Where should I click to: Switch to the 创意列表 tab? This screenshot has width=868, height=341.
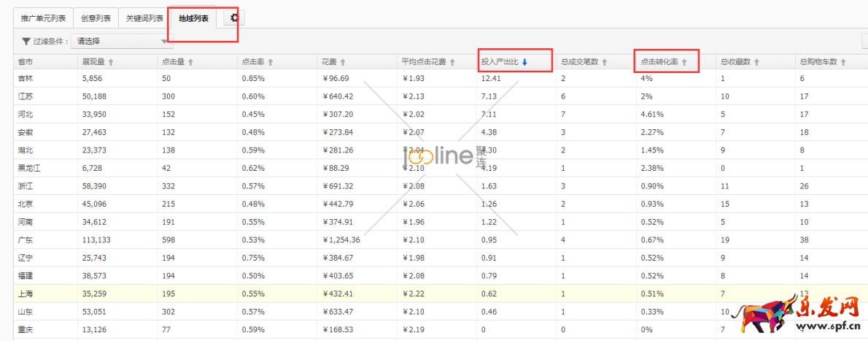(x=96, y=18)
